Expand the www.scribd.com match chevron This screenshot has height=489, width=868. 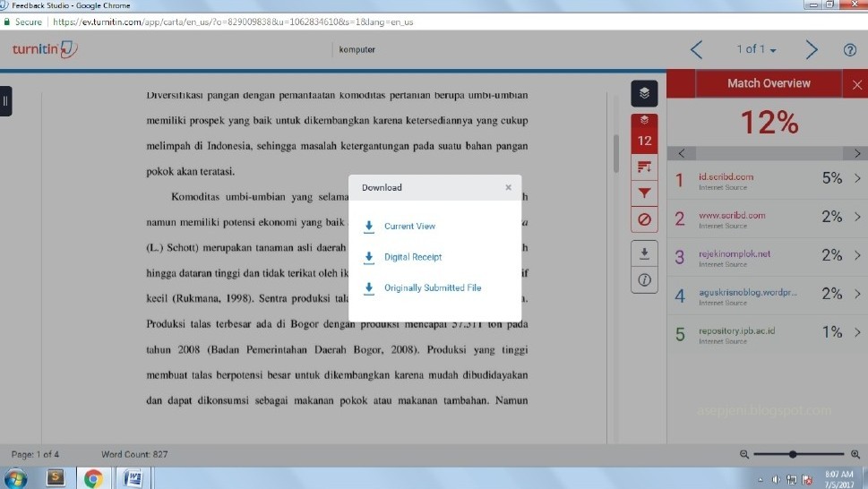(857, 217)
